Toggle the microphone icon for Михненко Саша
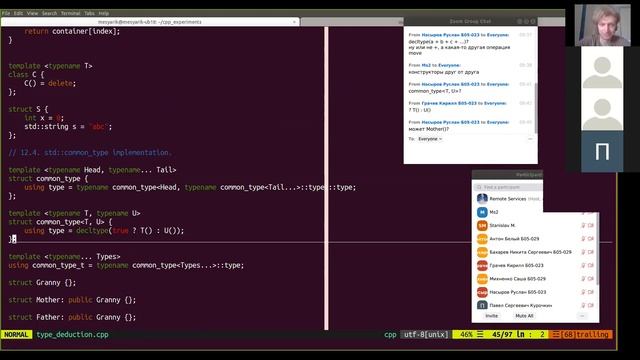 click(x=583, y=279)
